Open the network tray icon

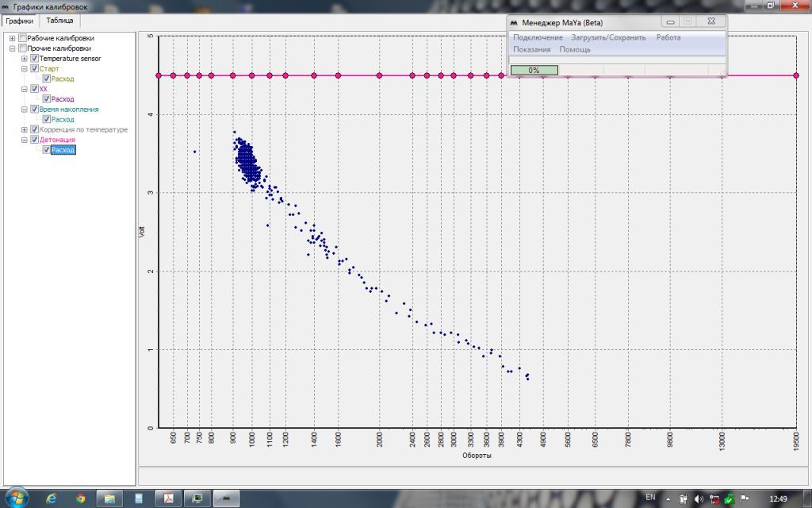click(x=714, y=499)
